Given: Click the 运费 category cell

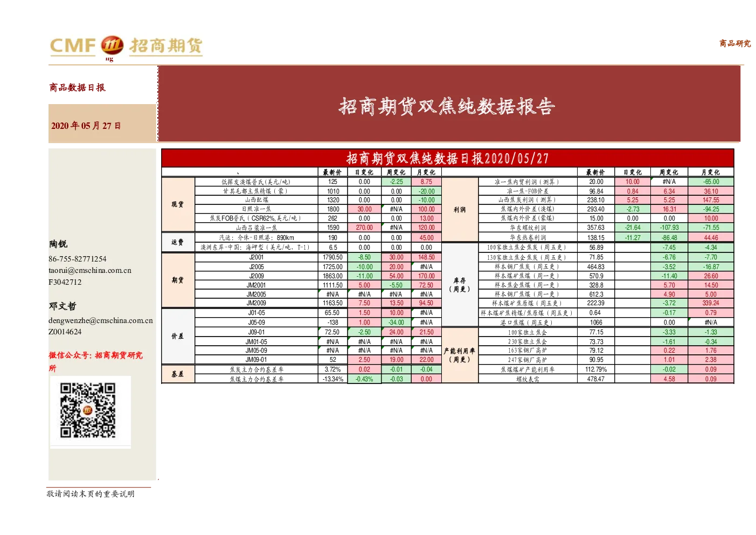Looking at the screenshot, I should (x=178, y=242).
